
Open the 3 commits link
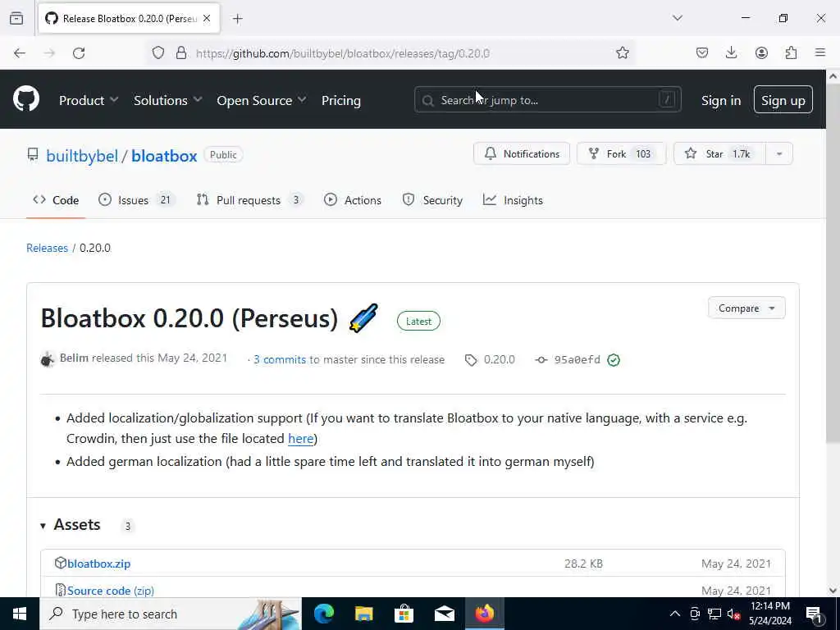[280, 359]
